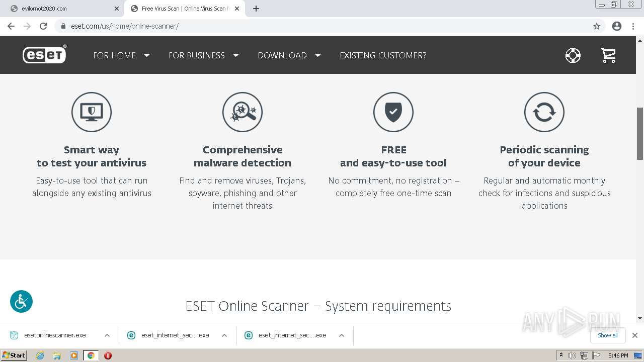Viewport: 644px width, 362px height.
Task: Click 'ESET Online Scanner – System requirements' heading
Action: pyautogui.click(x=318, y=306)
